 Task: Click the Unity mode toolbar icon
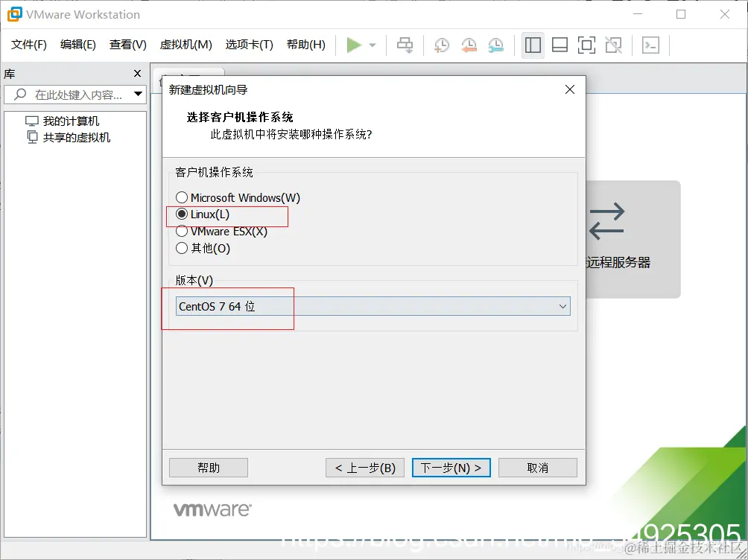coord(613,45)
